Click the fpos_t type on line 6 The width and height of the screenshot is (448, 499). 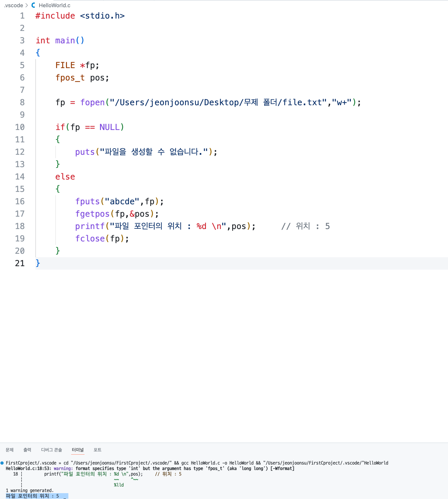(70, 78)
